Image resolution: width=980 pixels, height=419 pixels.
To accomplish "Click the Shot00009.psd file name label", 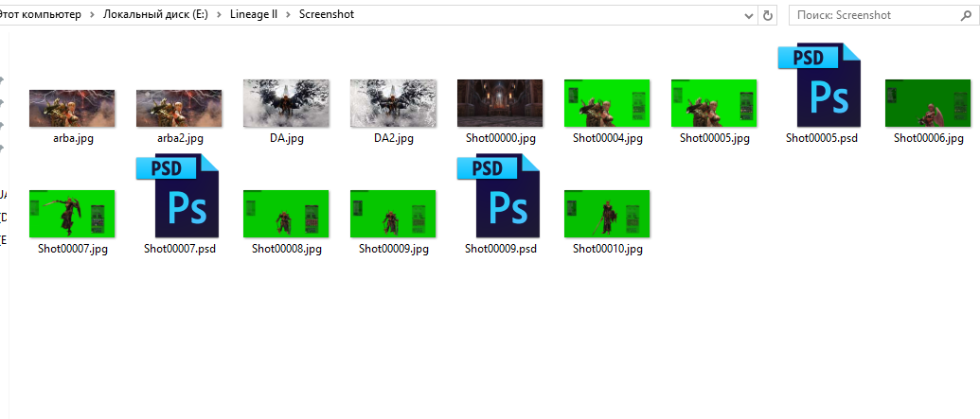I will [x=501, y=249].
